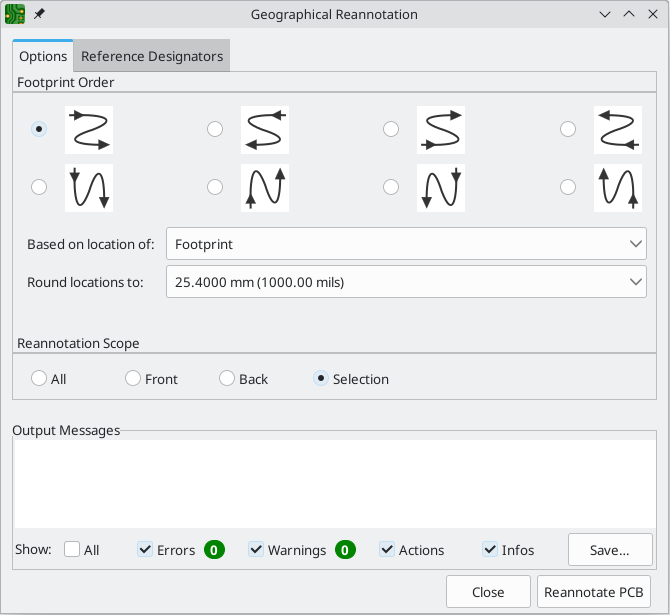
Task: Open the Options tab
Action: coord(43,57)
